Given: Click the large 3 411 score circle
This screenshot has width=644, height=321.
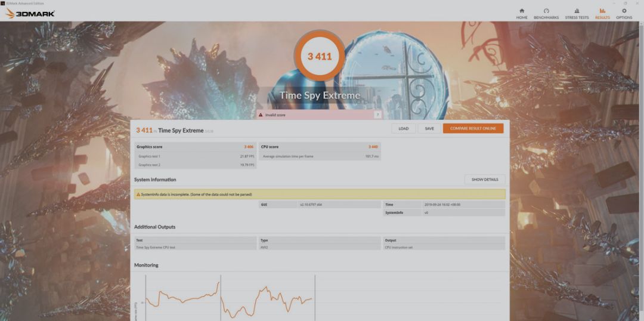Looking at the screenshot, I should click(320, 56).
